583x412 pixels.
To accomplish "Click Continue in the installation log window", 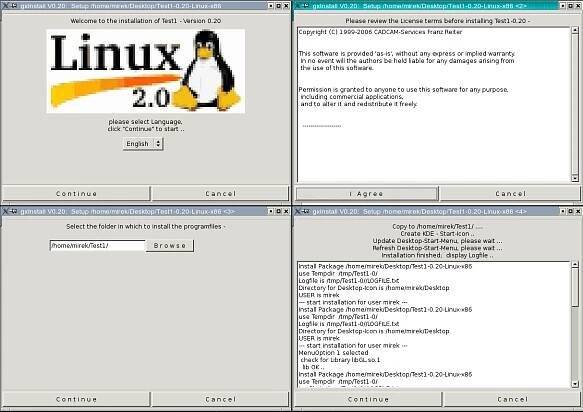I will point(368,399).
